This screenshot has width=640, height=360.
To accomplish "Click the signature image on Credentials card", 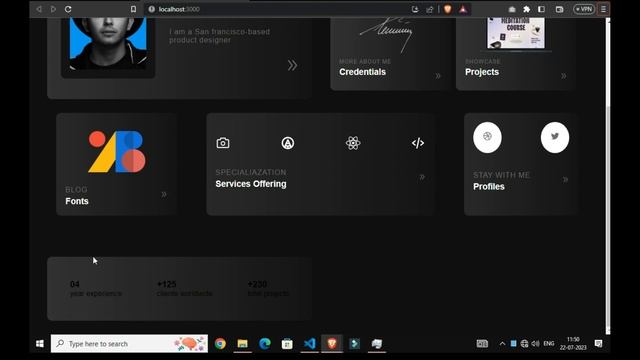I will tap(387, 34).
